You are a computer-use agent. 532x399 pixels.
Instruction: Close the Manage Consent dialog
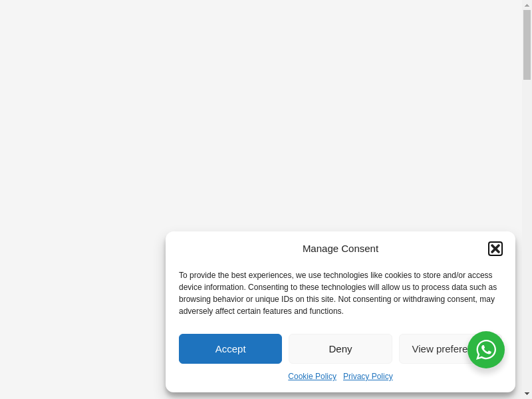click(x=495, y=249)
